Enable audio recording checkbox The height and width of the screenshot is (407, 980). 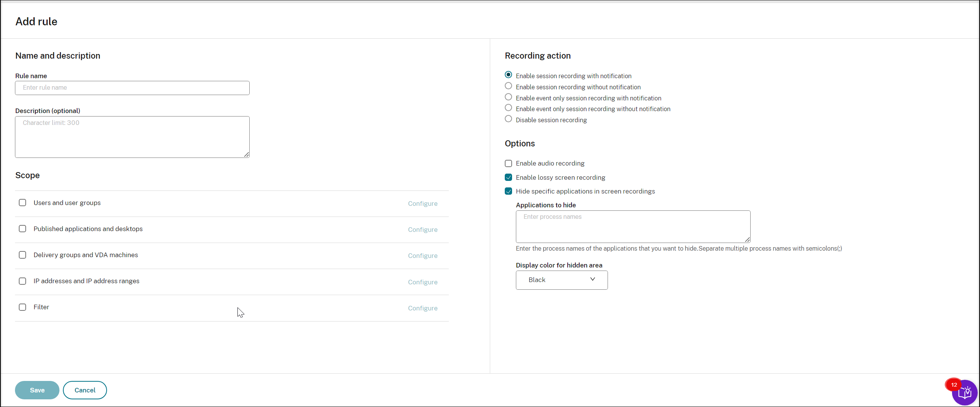[x=508, y=164]
